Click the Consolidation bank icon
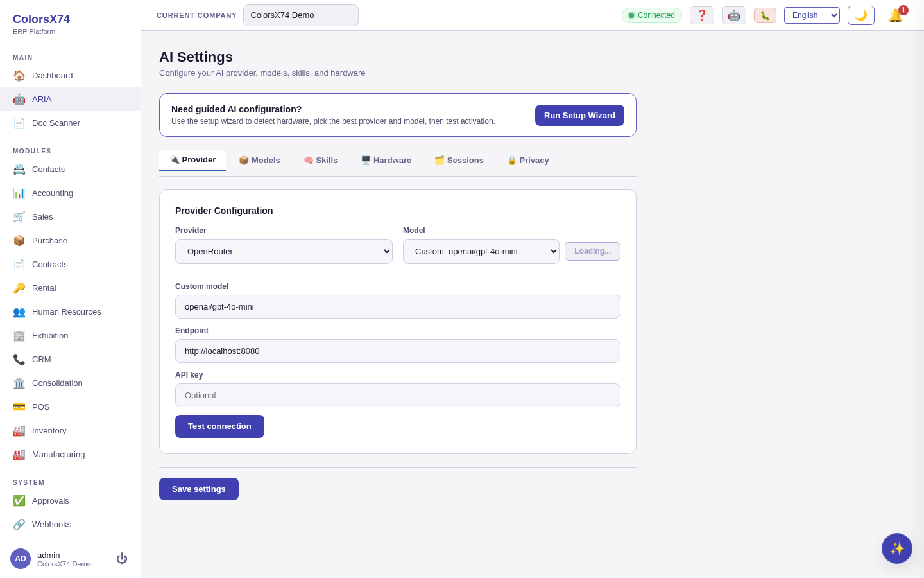 (19, 383)
